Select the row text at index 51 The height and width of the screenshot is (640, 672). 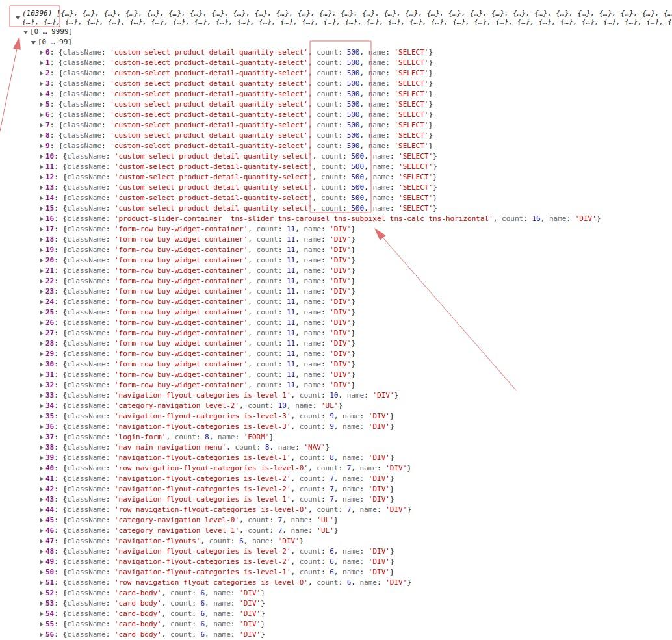pos(228,583)
